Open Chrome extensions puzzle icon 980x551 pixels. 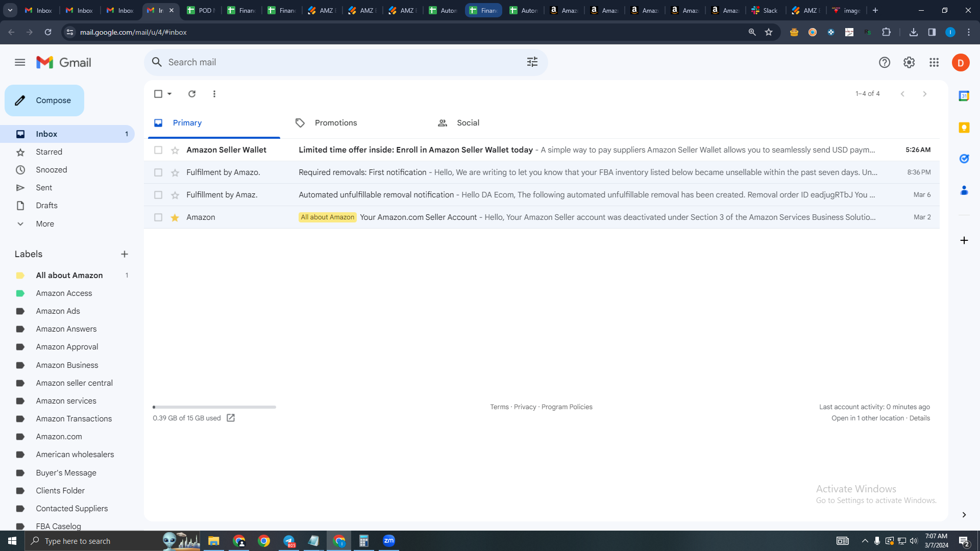coord(887,32)
